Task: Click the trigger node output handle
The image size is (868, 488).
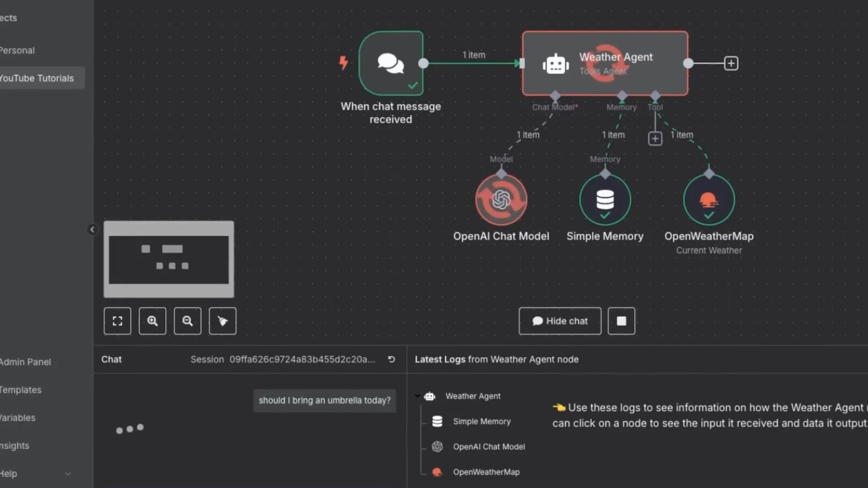Action: point(423,63)
